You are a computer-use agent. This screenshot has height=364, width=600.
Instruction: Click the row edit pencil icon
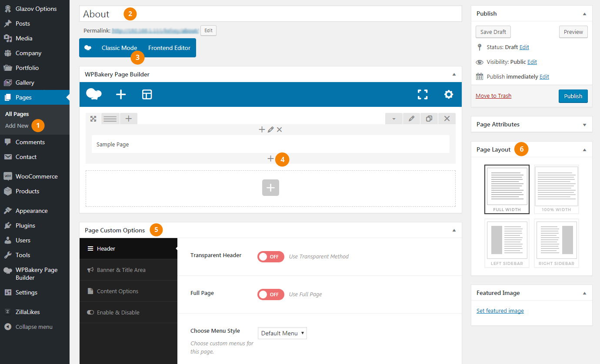(411, 119)
